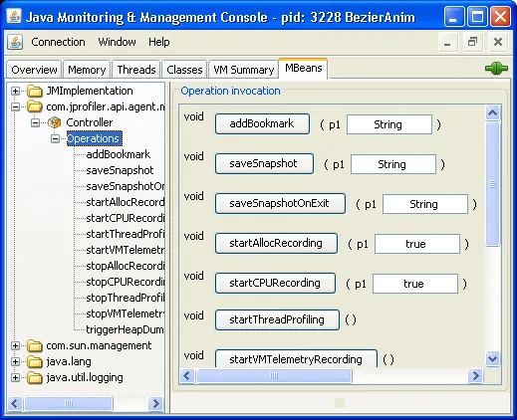The height and width of the screenshot is (420, 517).
Task: Minimize the inner console frame
Action: point(447,42)
